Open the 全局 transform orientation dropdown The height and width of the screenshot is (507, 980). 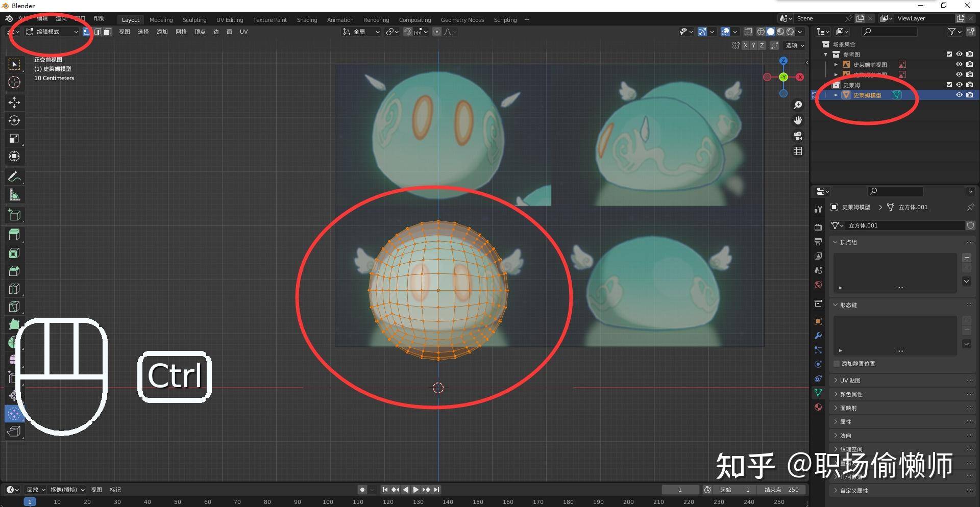pos(361,32)
